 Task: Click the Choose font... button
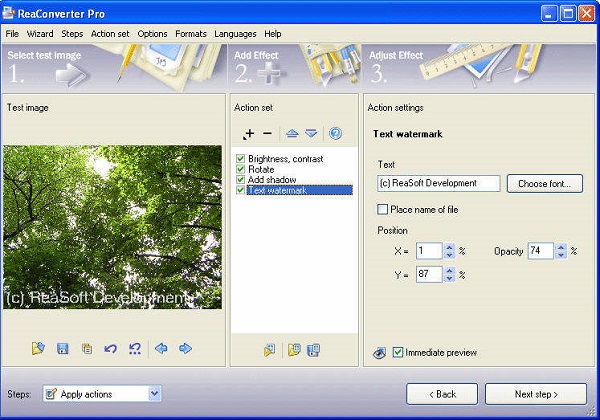[x=545, y=184]
